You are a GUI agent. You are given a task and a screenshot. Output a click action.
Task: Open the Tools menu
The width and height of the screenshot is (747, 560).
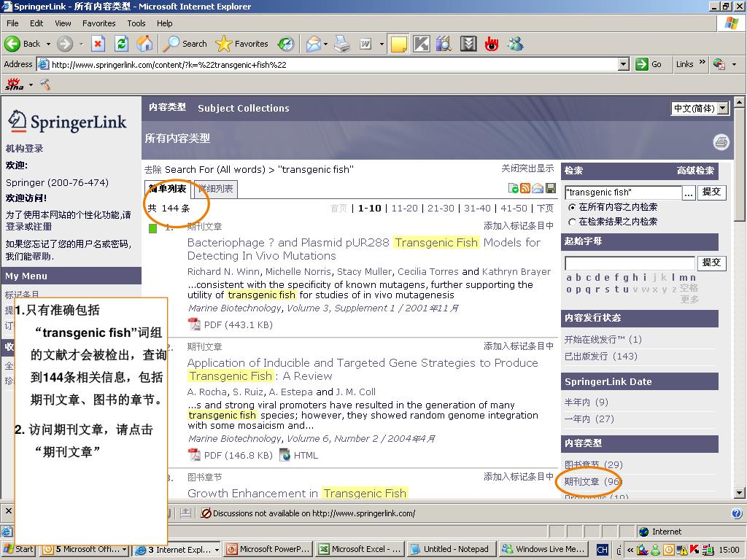[136, 23]
